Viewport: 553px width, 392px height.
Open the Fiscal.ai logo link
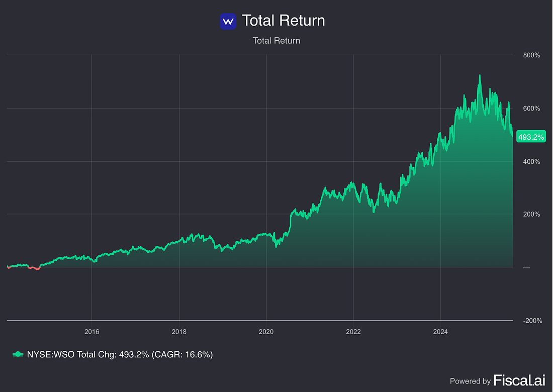(519, 380)
